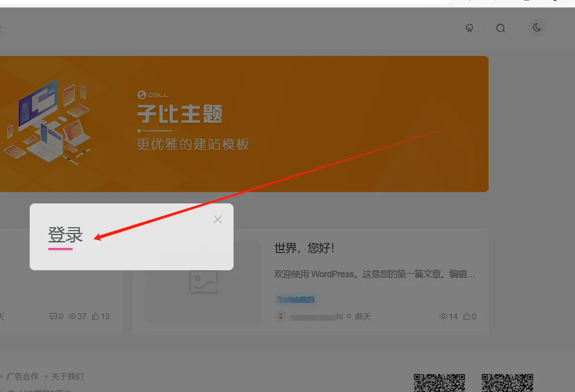Viewport: 575px width, 392px height.
Task: Click the blue category tag under the excerpt
Action: tap(295, 299)
